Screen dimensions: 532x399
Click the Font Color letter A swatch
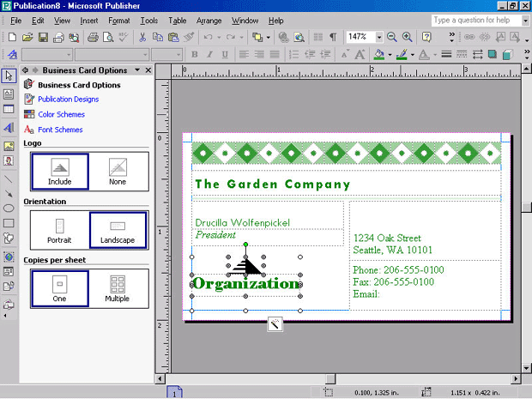(x=424, y=54)
